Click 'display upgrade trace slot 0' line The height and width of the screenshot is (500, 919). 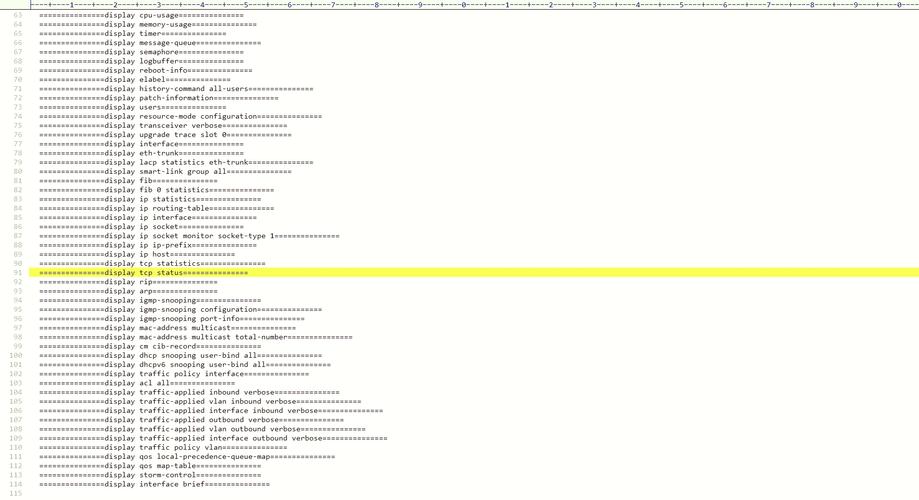coord(165,135)
